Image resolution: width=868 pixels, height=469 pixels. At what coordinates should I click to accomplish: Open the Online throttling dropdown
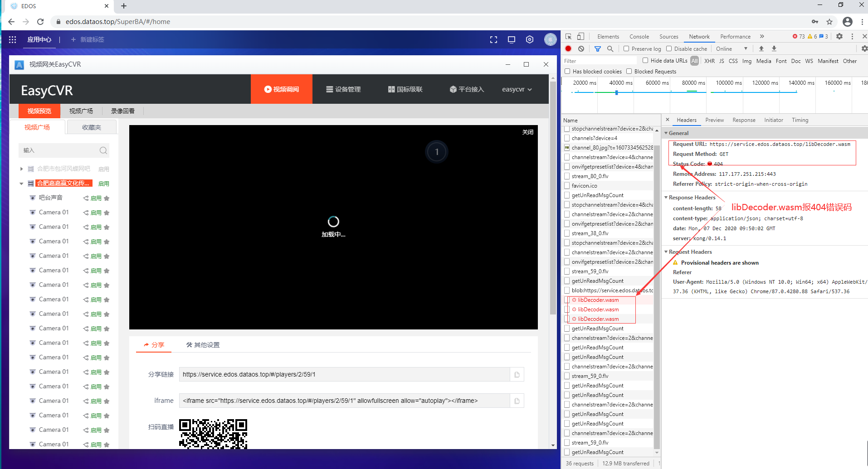tap(731, 48)
